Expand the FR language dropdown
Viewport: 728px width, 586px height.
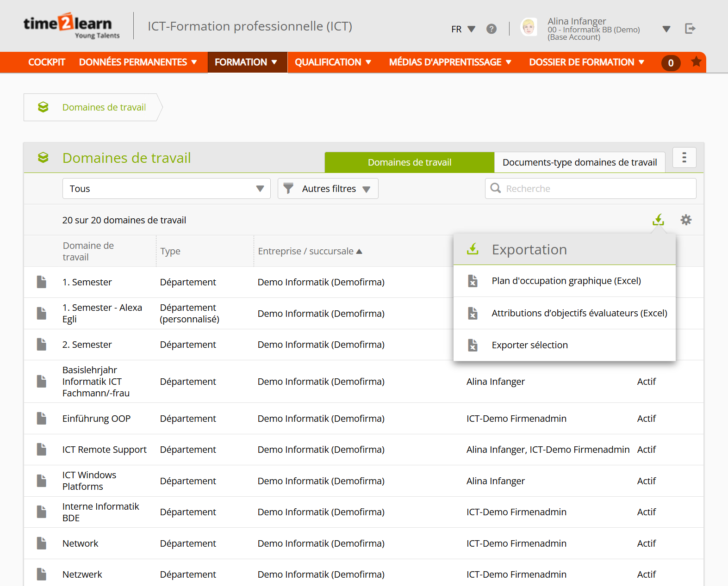(x=463, y=29)
